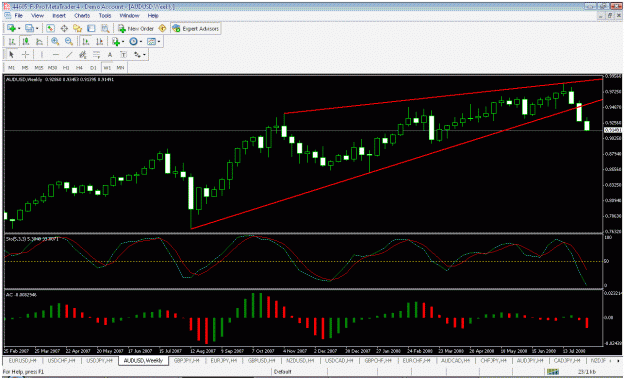Show the Terminal window icon
Viewport: 625px width, 378px height.
(x=91, y=28)
